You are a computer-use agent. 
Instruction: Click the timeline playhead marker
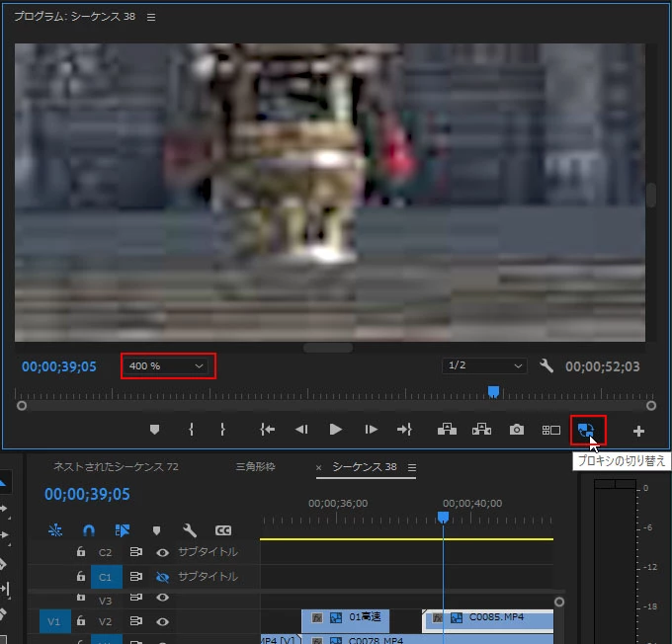[443, 518]
